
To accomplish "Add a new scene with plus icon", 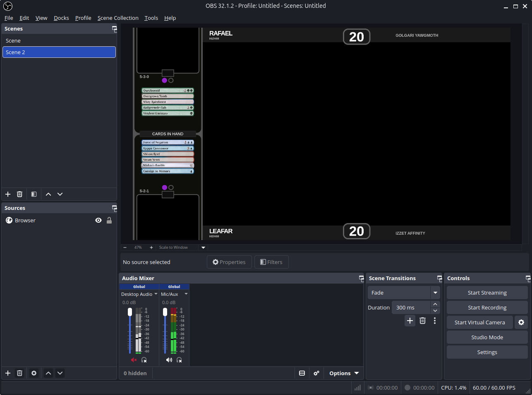I will coord(8,194).
